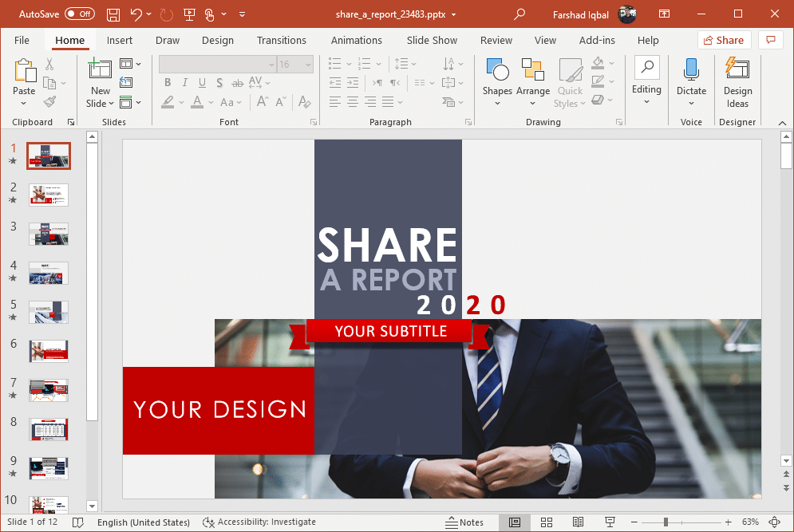Screen dimensions: 794x532
Task: Toggle numbered list formatting
Action: point(363,63)
